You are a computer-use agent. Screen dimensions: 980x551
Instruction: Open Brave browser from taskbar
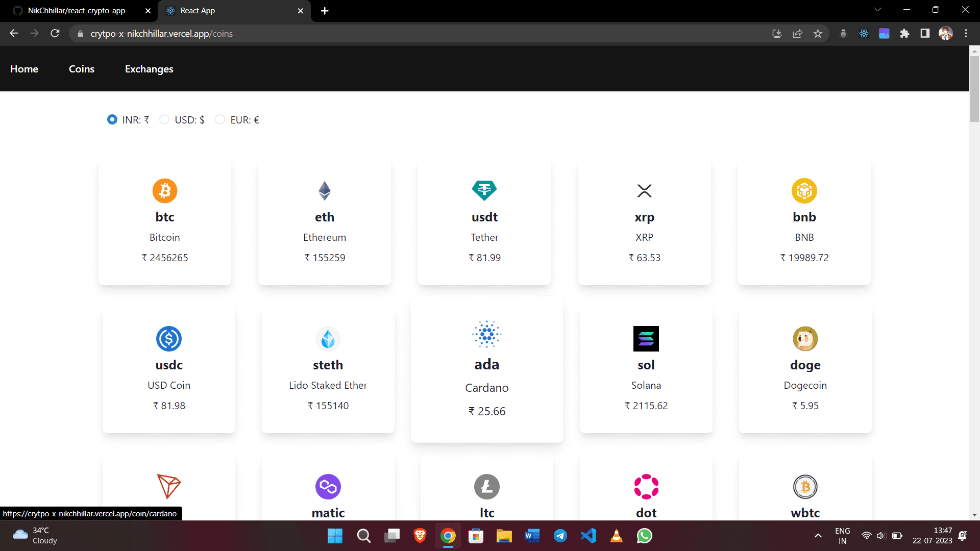[420, 536]
